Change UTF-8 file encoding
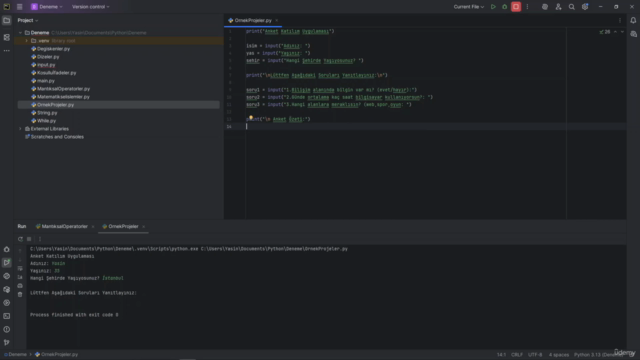Image resolution: width=640 pixels, height=360 pixels. coord(535,355)
